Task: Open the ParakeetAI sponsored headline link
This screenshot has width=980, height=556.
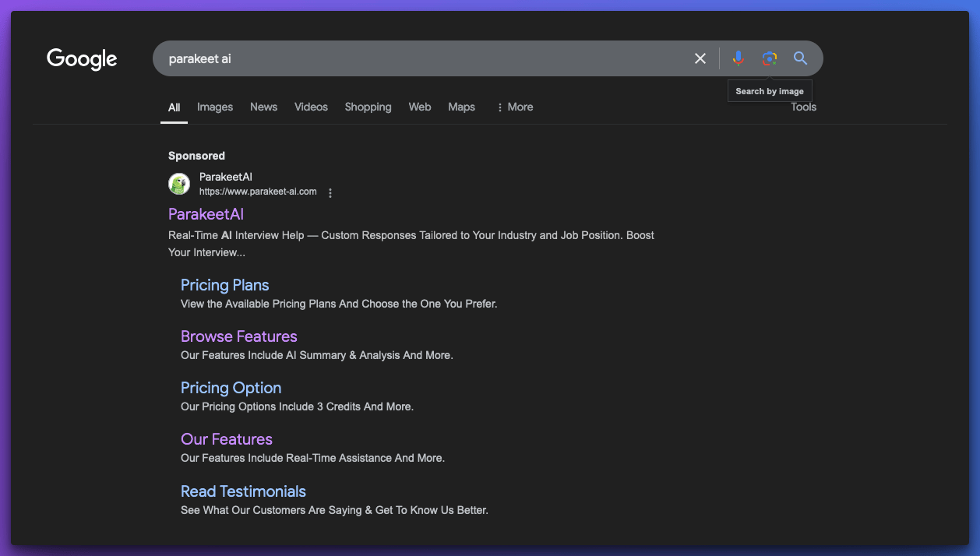Action: 206,214
